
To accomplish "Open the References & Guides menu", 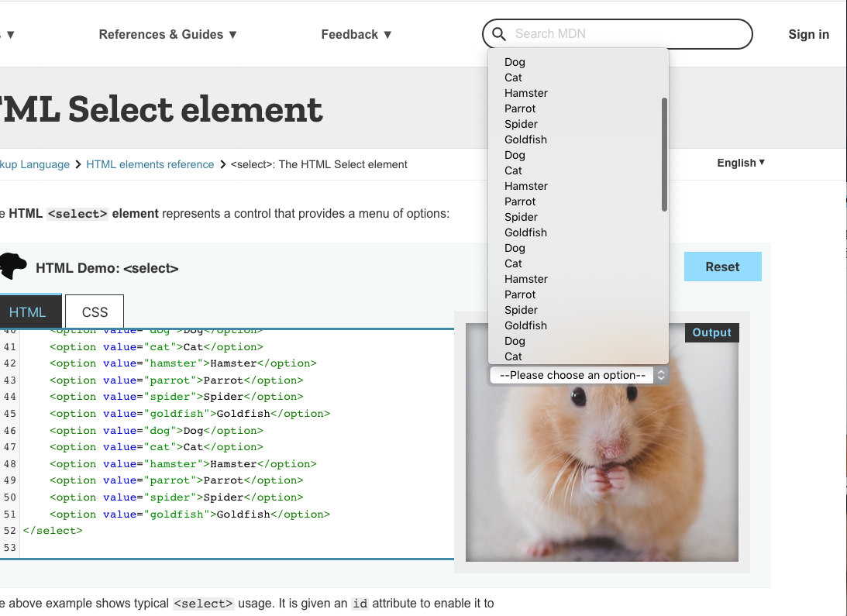I will 167,35.
